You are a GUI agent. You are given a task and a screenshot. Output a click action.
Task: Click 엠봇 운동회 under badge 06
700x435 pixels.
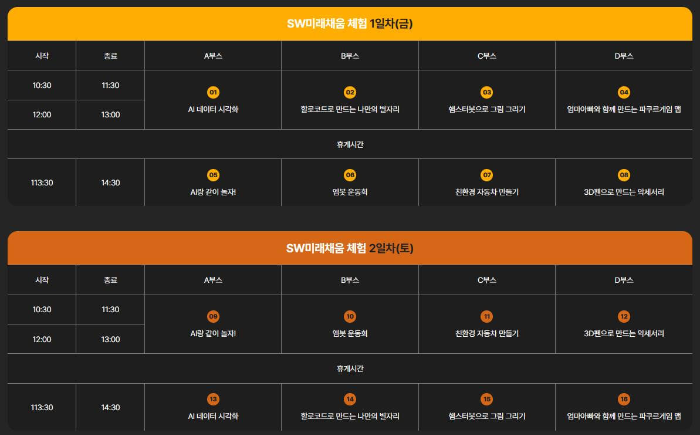(350, 192)
